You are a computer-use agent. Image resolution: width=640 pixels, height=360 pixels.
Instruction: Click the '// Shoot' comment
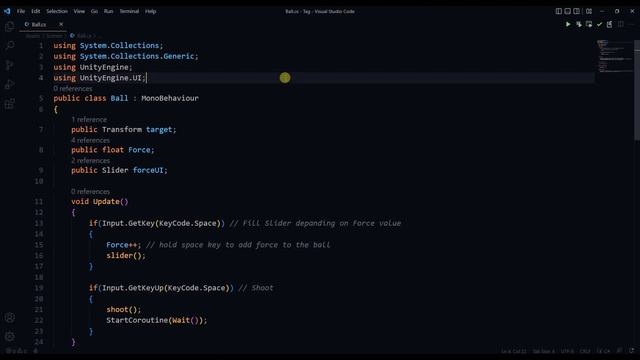(256, 288)
